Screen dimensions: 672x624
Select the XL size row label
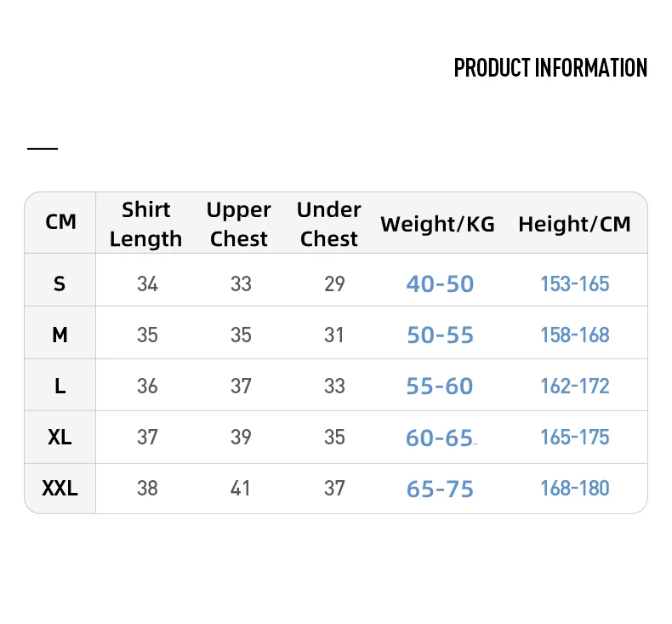tap(60, 438)
